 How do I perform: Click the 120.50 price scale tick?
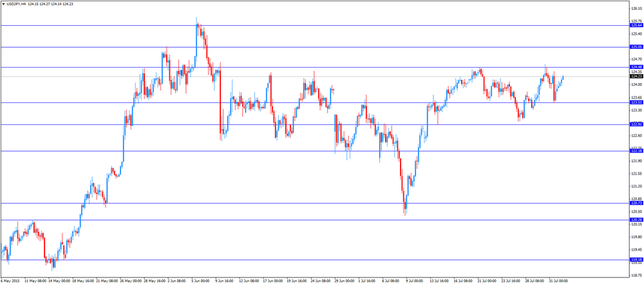tap(636, 211)
